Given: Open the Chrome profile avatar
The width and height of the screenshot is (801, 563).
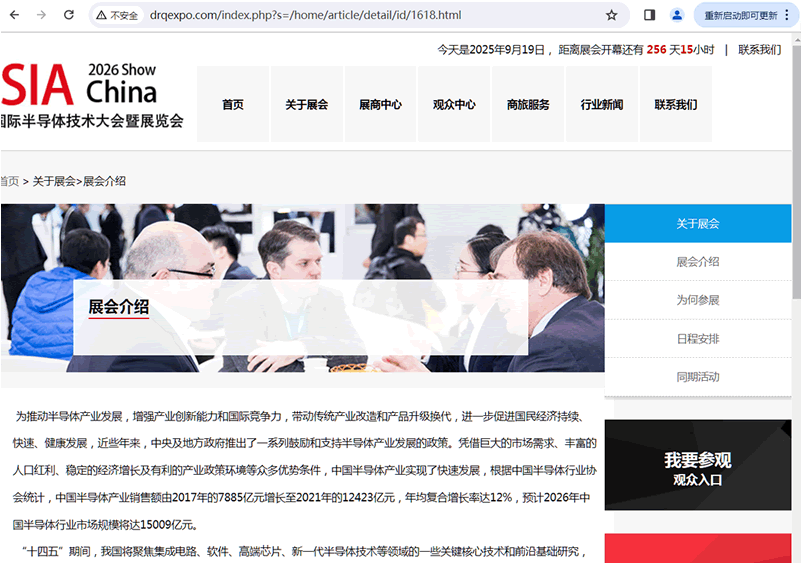Looking at the screenshot, I should pos(677,15).
